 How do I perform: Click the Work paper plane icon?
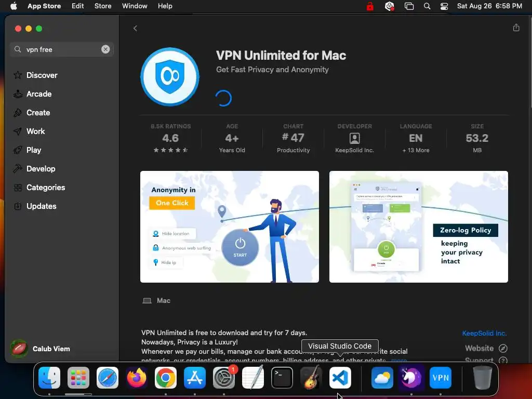tap(18, 131)
